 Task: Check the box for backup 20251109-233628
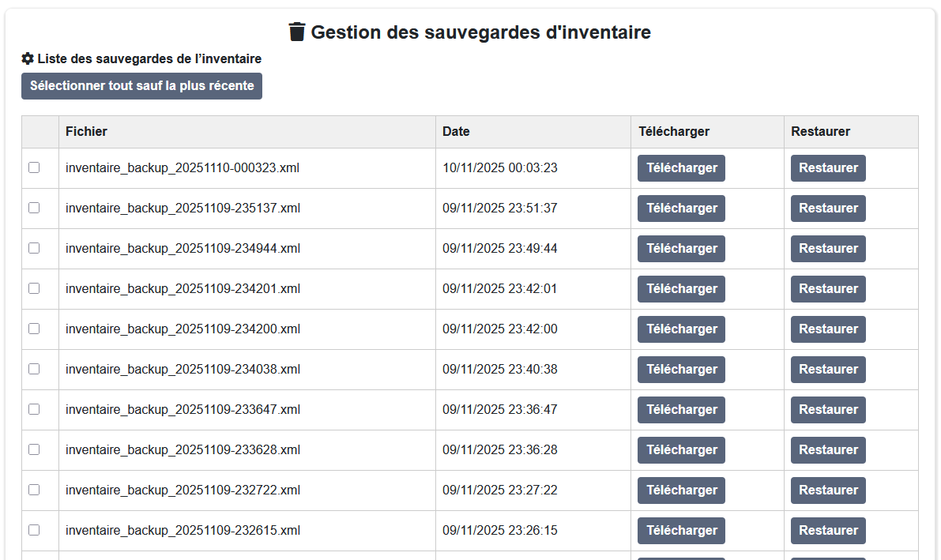coord(34,449)
